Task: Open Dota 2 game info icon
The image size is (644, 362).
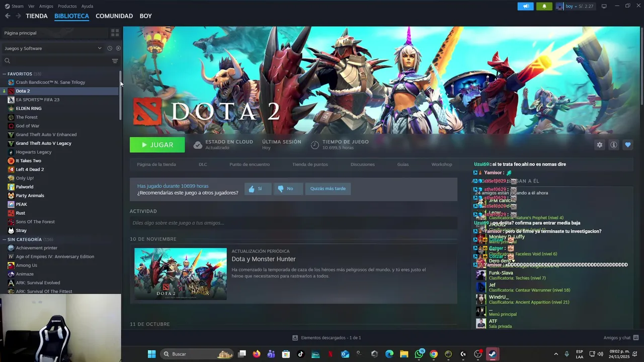Action: [x=613, y=145]
